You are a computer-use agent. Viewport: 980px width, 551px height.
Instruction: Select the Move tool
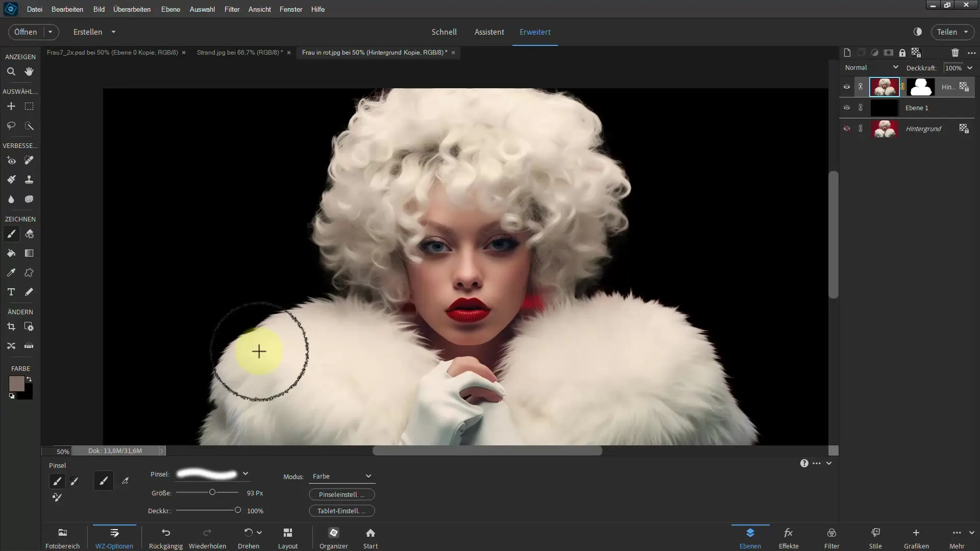(11, 107)
